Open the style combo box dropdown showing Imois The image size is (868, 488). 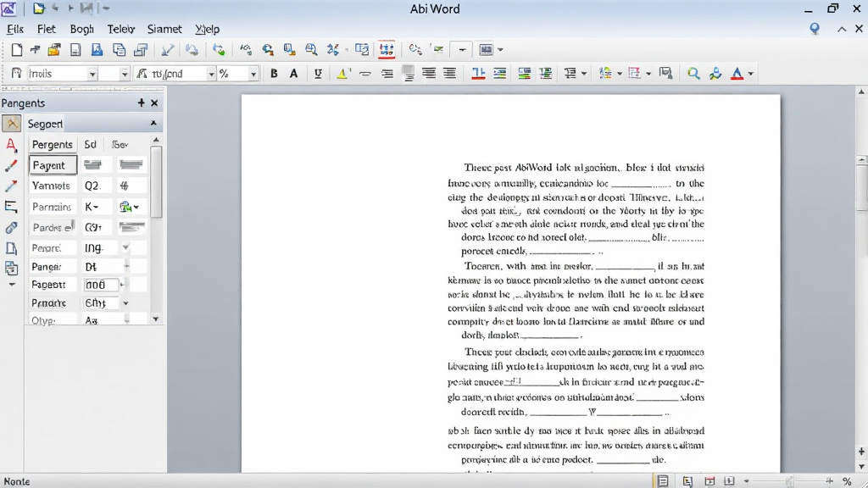pos(92,74)
